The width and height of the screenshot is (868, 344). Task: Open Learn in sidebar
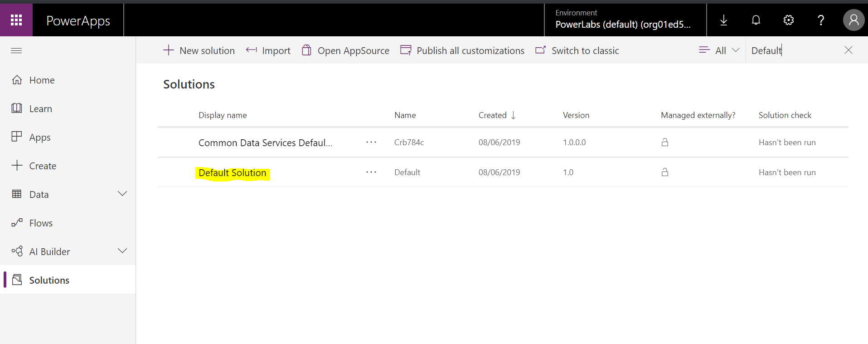tap(68, 108)
